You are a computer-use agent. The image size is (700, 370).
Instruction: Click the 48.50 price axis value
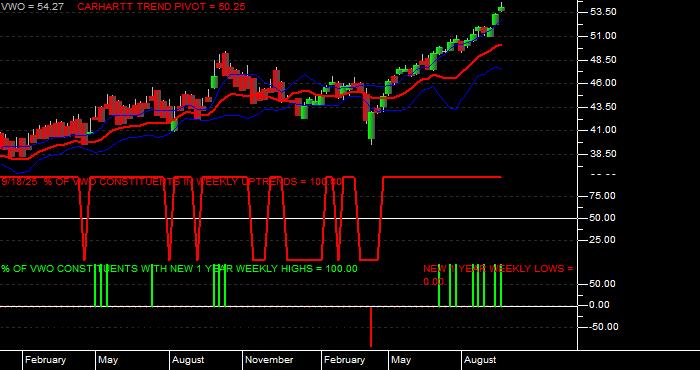click(x=604, y=59)
